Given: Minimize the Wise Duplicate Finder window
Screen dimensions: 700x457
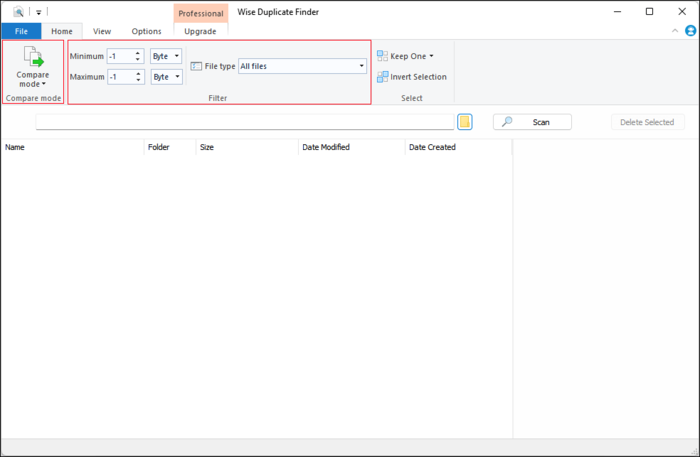Looking at the screenshot, I should [x=617, y=12].
